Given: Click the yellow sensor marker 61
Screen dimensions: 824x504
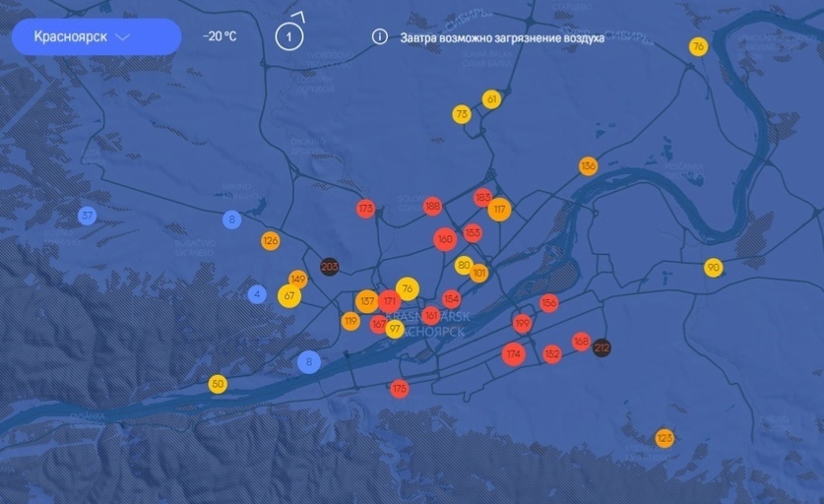Looking at the screenshot, I should [492, 99].
